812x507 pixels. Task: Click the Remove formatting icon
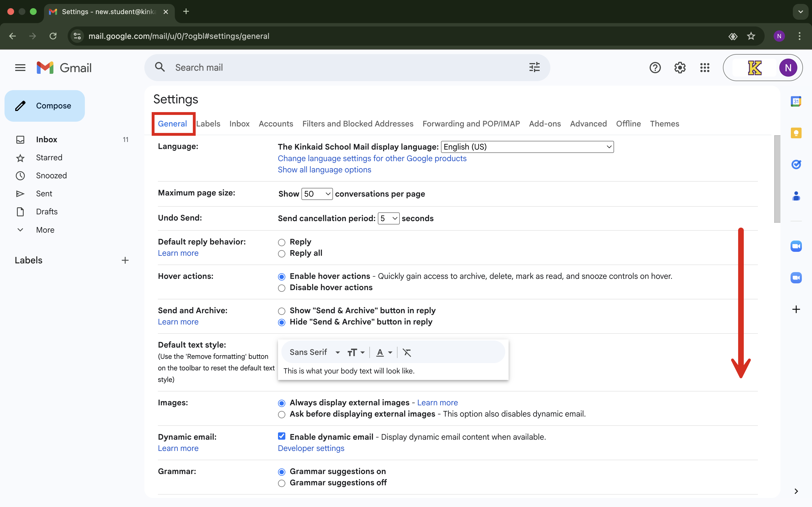407,352
